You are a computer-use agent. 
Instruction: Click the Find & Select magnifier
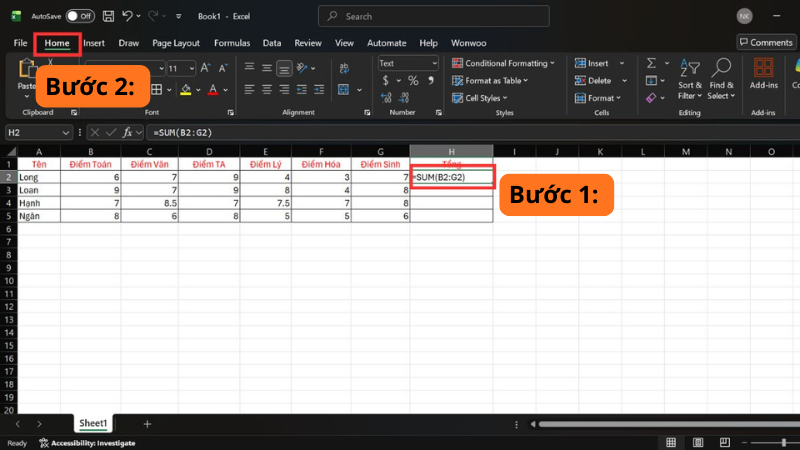720,68
